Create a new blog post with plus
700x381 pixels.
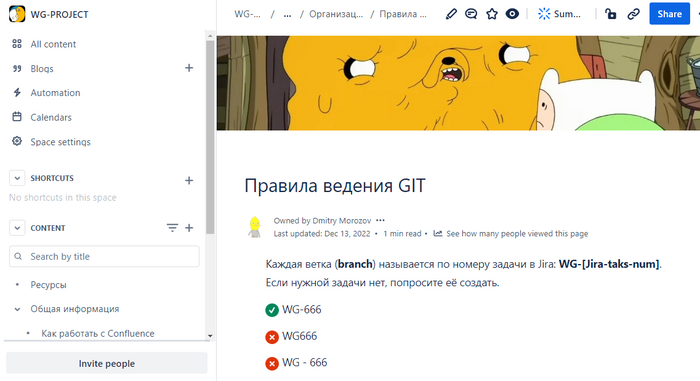[x=189, y=68]
